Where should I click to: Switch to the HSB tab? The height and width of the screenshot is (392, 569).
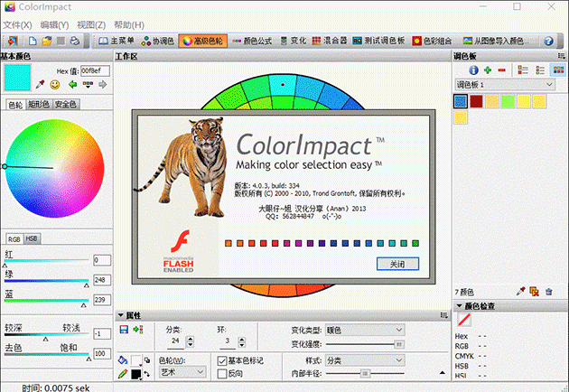32,238
